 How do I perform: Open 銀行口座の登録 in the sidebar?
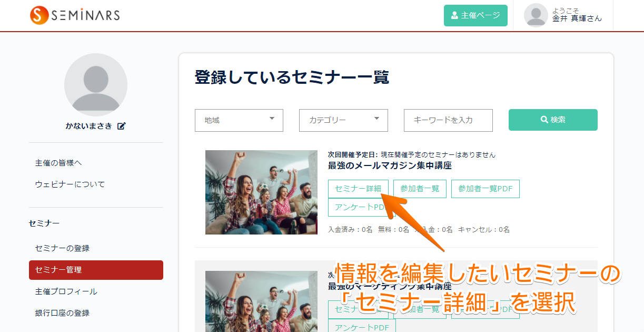(x=62, y=313)
